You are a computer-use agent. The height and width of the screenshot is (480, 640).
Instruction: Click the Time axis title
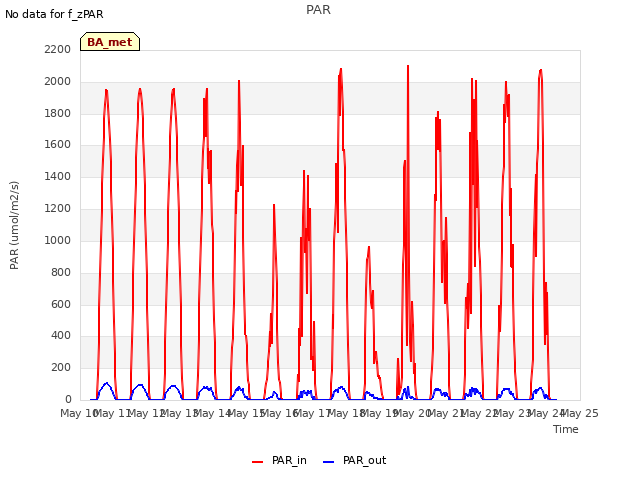(x=566, y=429)
